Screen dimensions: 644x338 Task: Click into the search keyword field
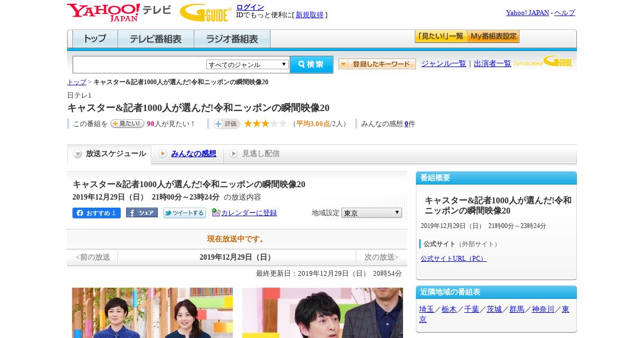(140, 64)
